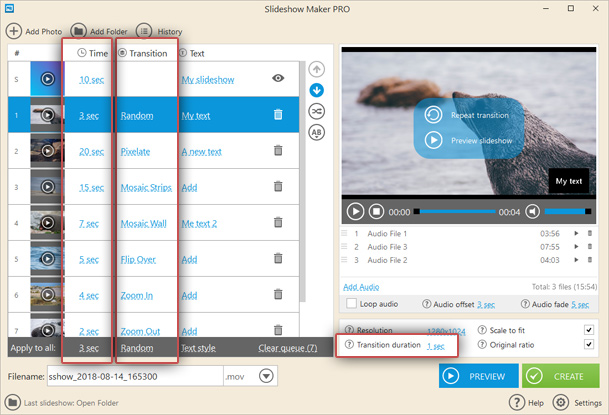Change Audio offset 3 sec value
The image size is (609, 415).
click(x=486, y=304)
